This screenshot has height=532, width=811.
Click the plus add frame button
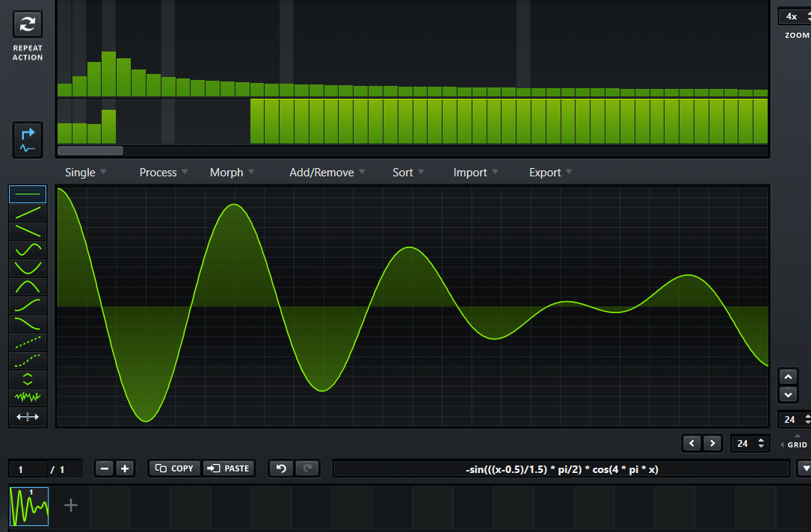(x=125, y=468)
